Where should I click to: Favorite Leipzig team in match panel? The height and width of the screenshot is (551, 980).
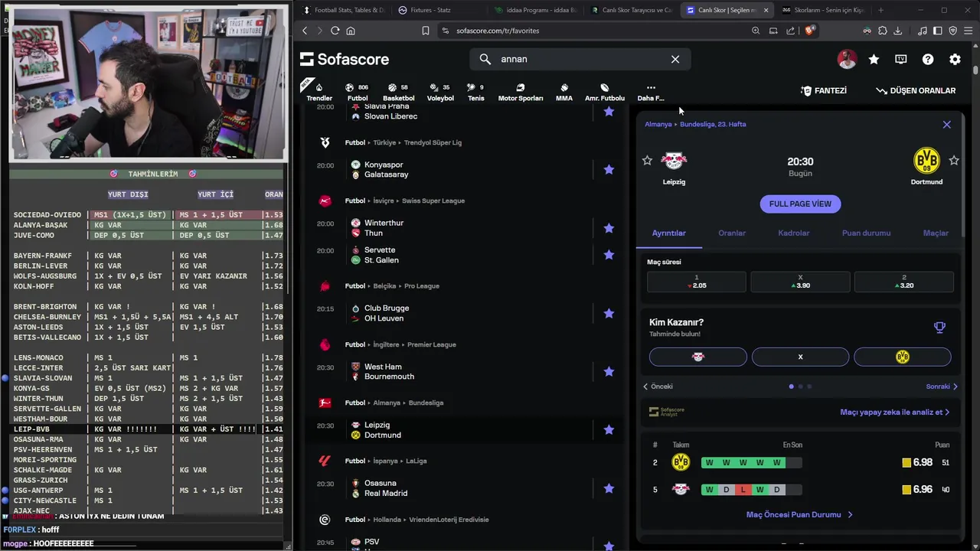point(647,160)
